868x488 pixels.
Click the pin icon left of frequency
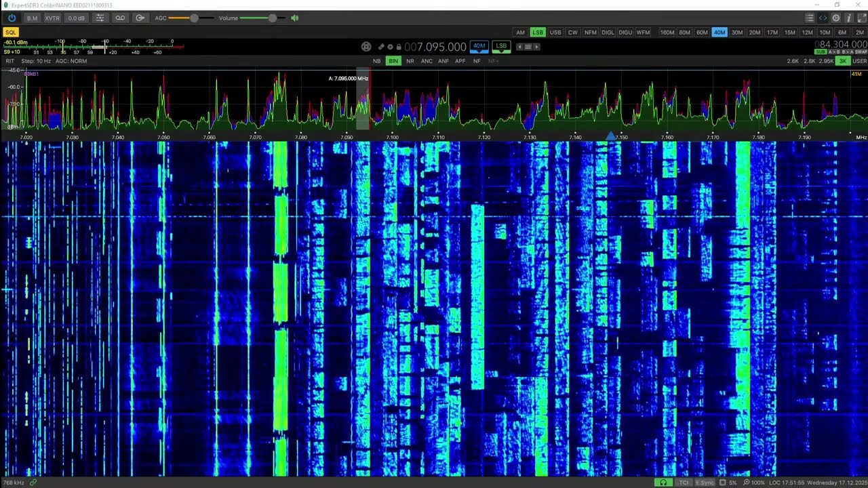click(x=381, y=47)
